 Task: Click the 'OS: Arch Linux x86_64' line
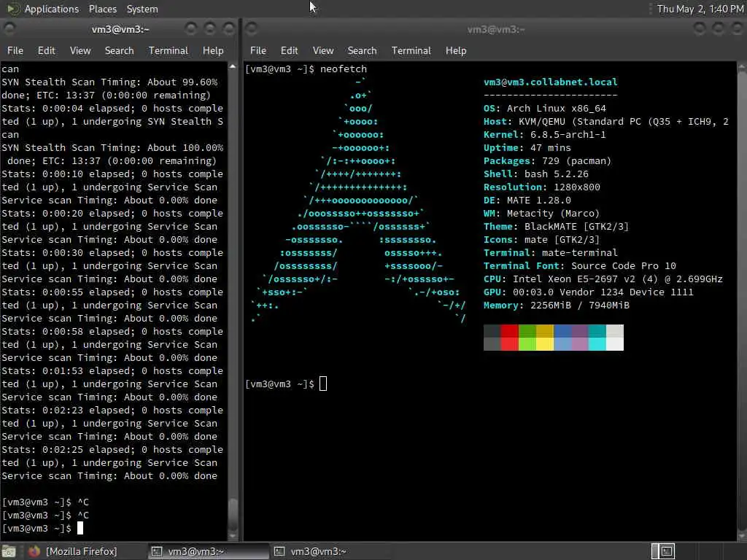pyautogui.click(x=544, y=108)
